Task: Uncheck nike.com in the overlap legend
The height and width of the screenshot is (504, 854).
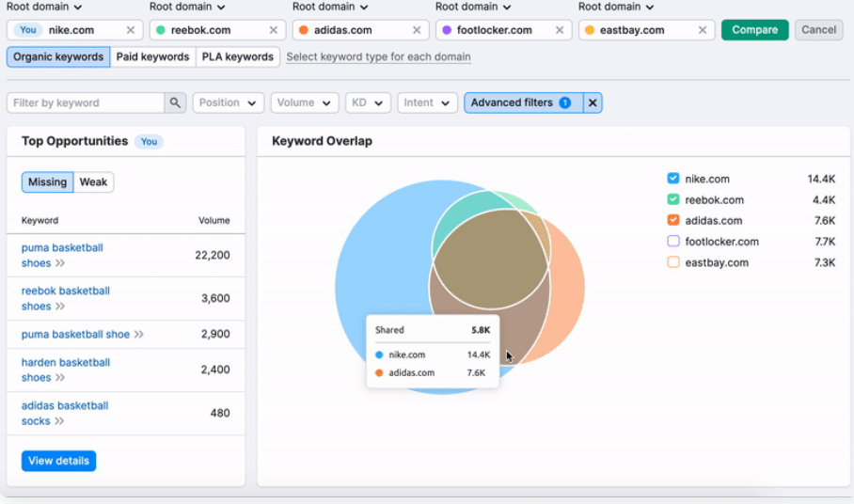Action: [673, 179]
